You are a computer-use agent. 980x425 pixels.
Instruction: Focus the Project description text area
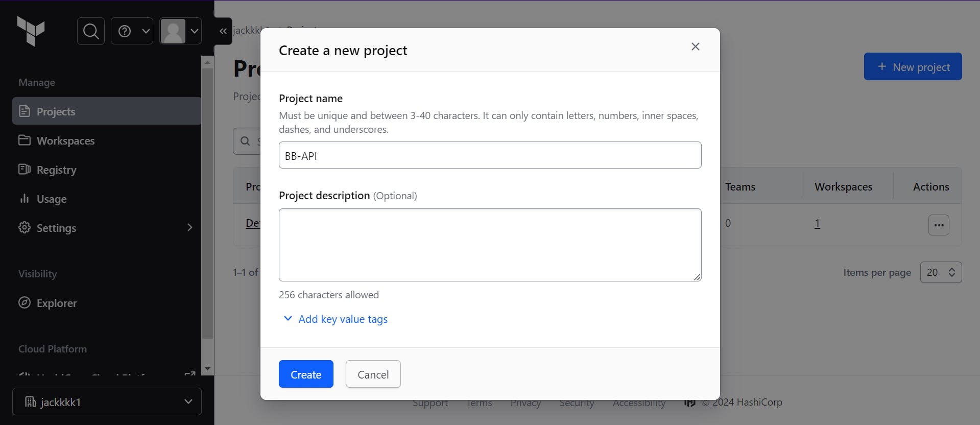pyautogui.click(x=490, y=245)
